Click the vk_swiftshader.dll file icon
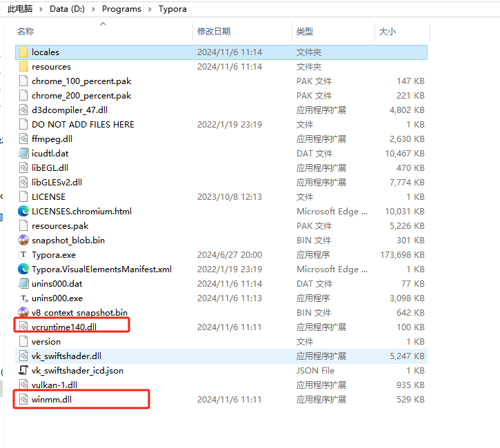 [x=23, y=356]
